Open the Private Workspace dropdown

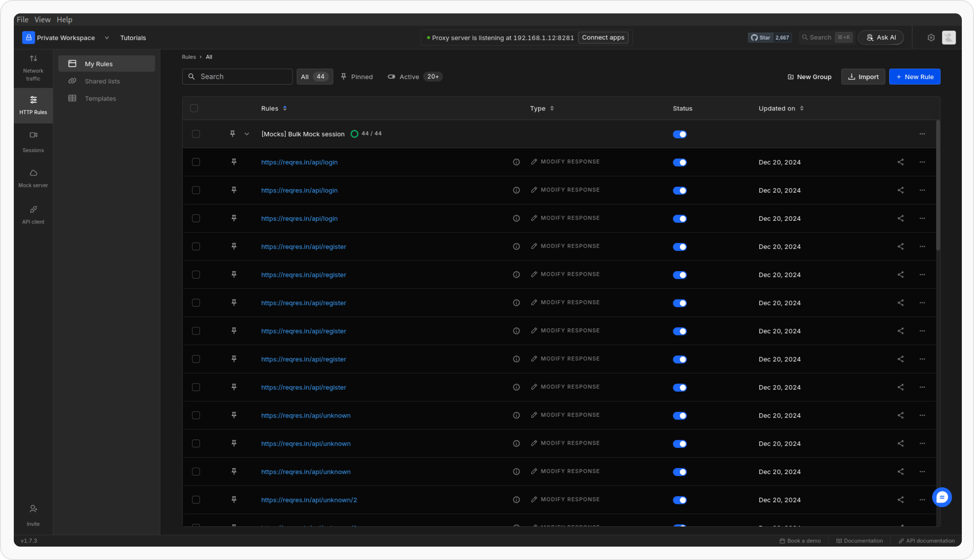[x=66, y=38]
